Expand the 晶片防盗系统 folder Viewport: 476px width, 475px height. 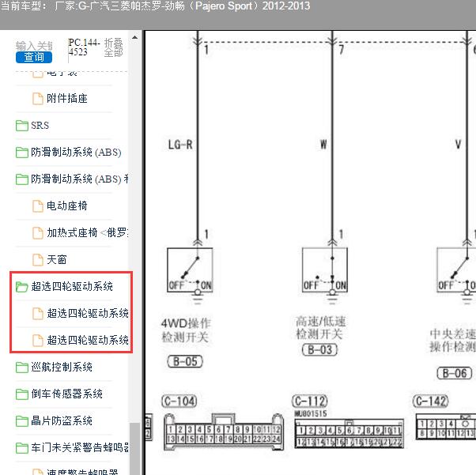(x=62, y=421)
